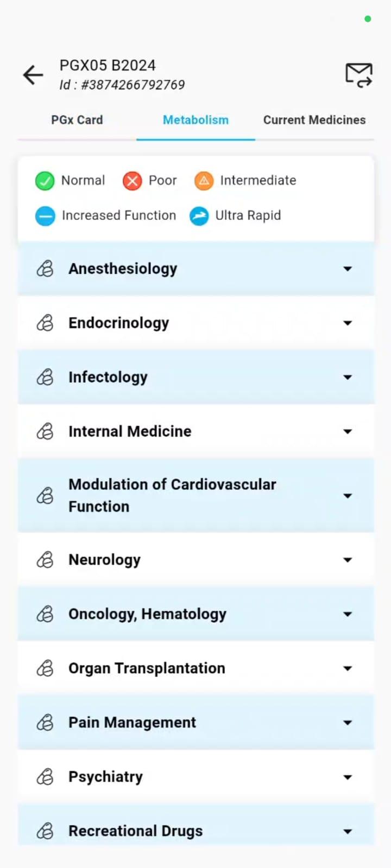Click the pill icon beside Neurology
The image size is (391, 868).
tap(45, 559)
